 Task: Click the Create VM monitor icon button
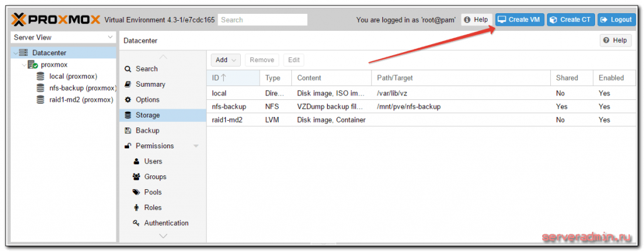tap(502, 19)
